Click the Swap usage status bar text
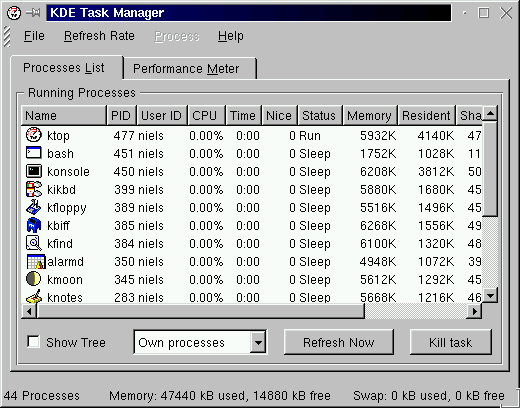Viewport: 520px width, 408px height. point(429,396)
